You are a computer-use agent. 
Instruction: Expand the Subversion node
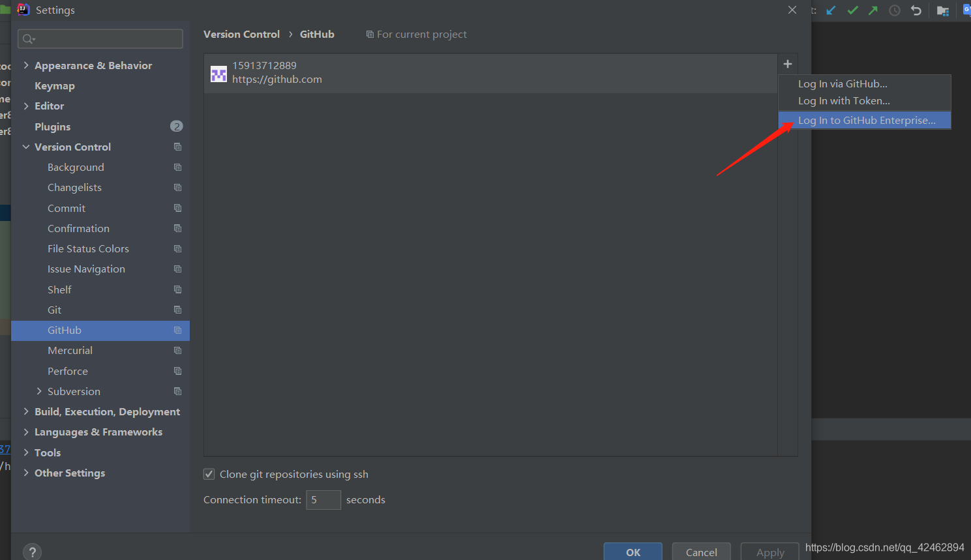tap(39, 391)
